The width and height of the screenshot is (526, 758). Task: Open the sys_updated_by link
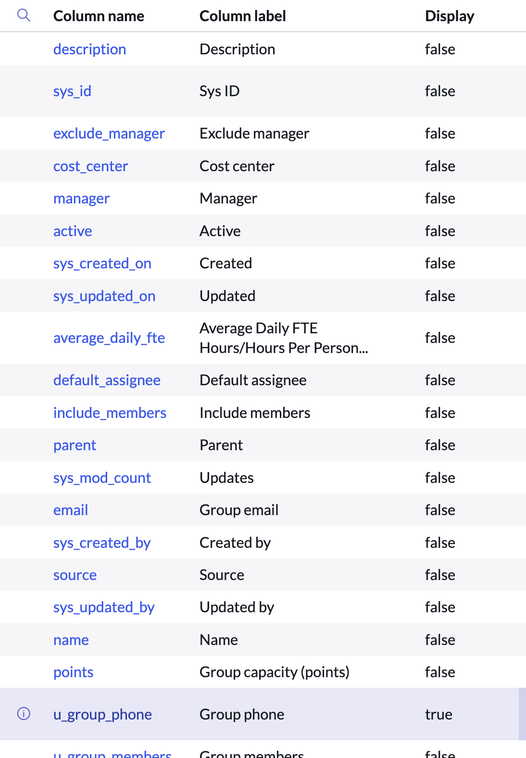(104, 608)
